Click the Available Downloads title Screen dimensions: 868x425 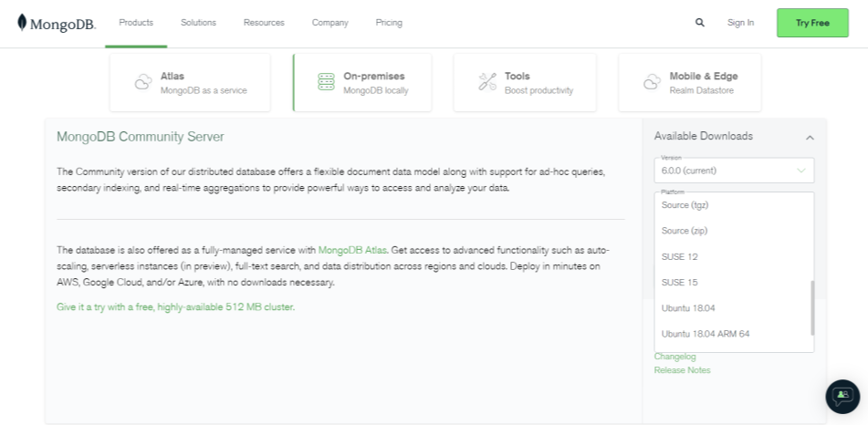click(x=704, y=136)
